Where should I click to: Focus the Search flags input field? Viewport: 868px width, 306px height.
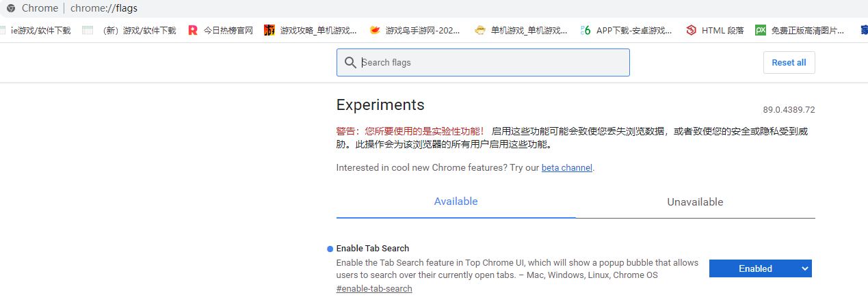(x=492, y=63)
